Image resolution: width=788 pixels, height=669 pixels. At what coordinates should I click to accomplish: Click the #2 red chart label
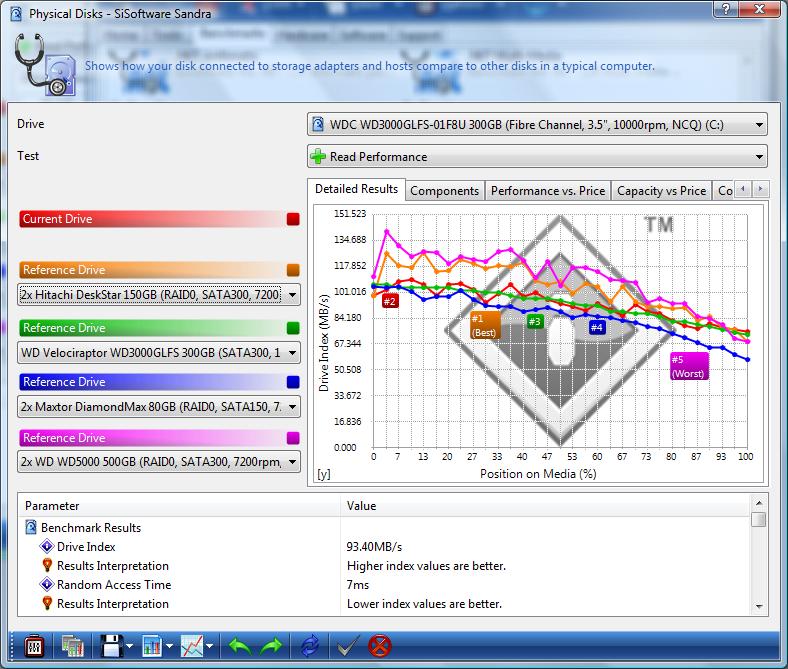point(390,302)
